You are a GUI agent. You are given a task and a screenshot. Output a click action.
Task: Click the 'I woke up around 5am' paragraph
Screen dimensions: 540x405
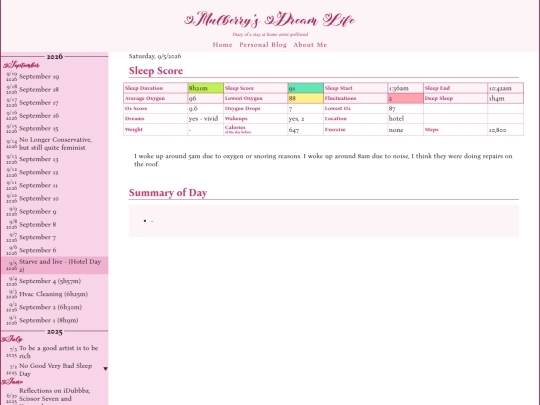323,160
